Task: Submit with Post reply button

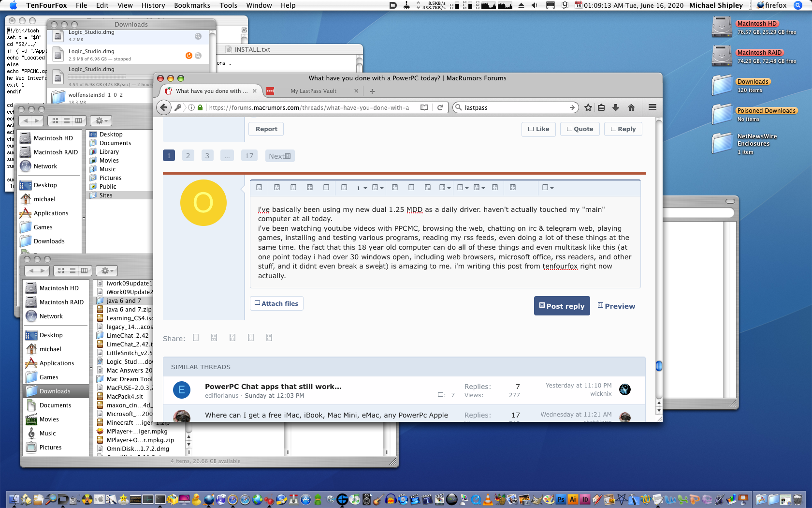Action: tap(562, 306)
